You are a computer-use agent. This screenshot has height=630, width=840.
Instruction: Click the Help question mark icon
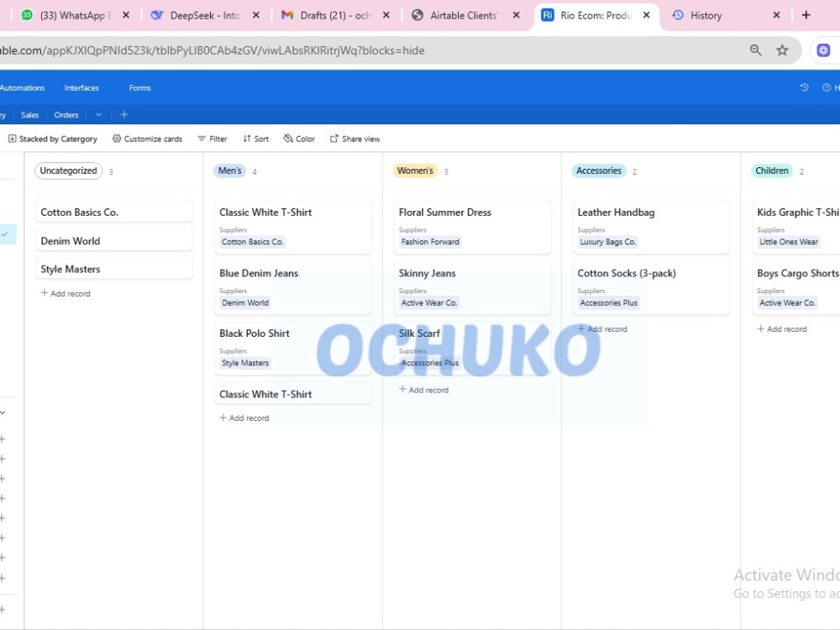[x=827, y=87]
